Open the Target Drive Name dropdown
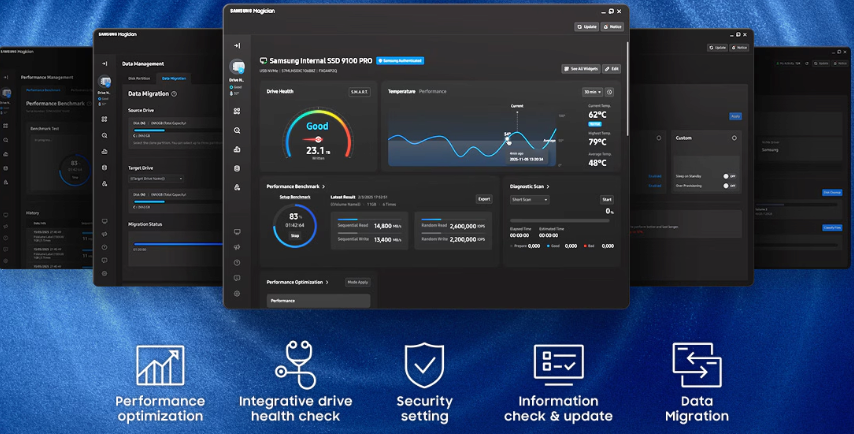The image size is (854, 434). pyautogui.click(x=156, y=179)
